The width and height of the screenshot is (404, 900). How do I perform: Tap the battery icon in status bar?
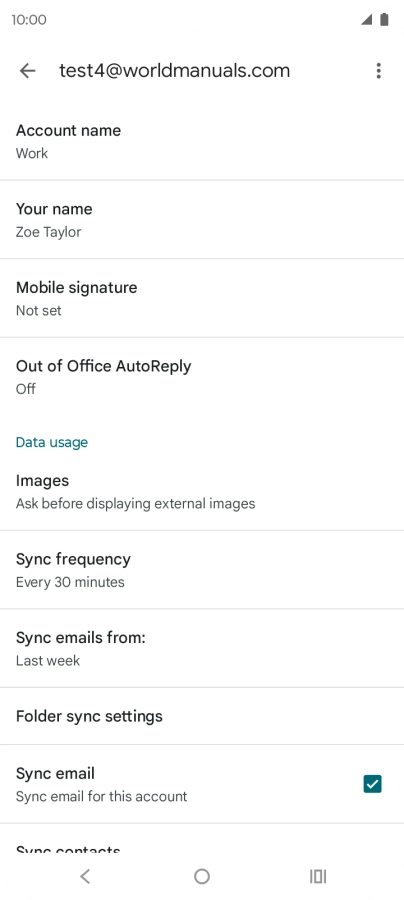pos(384,20)
